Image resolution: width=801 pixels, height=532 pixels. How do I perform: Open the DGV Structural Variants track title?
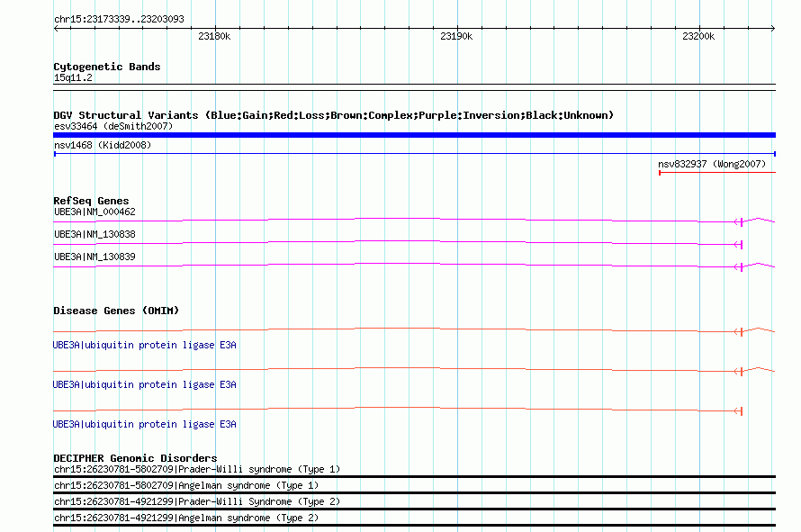(333, 115)
